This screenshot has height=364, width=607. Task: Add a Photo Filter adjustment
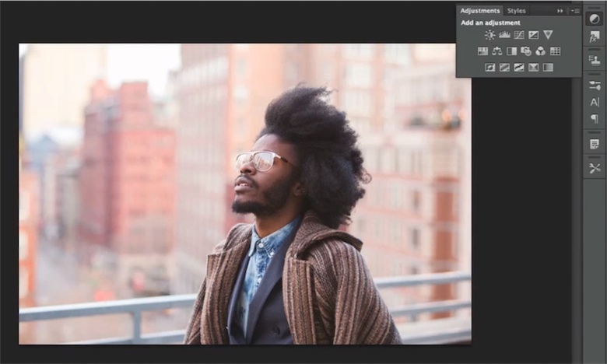(526, 51)
